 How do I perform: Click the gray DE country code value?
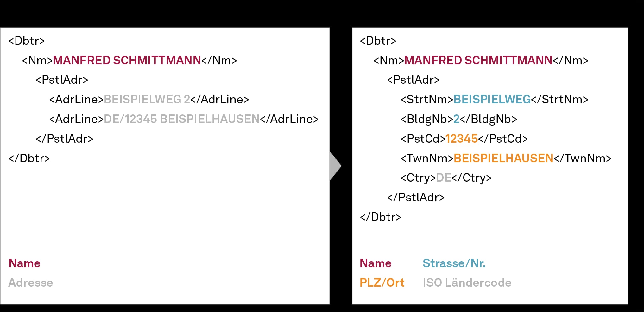click(x=444, y=178)
